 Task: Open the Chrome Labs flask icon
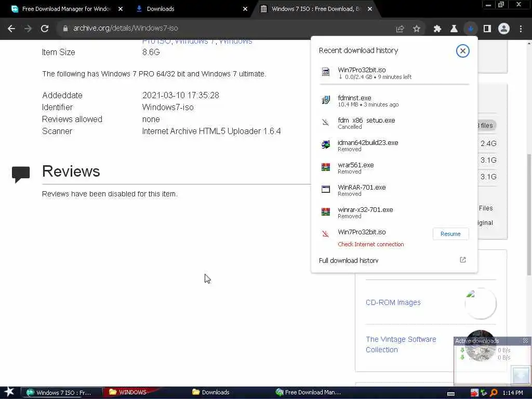coord(454,29)
